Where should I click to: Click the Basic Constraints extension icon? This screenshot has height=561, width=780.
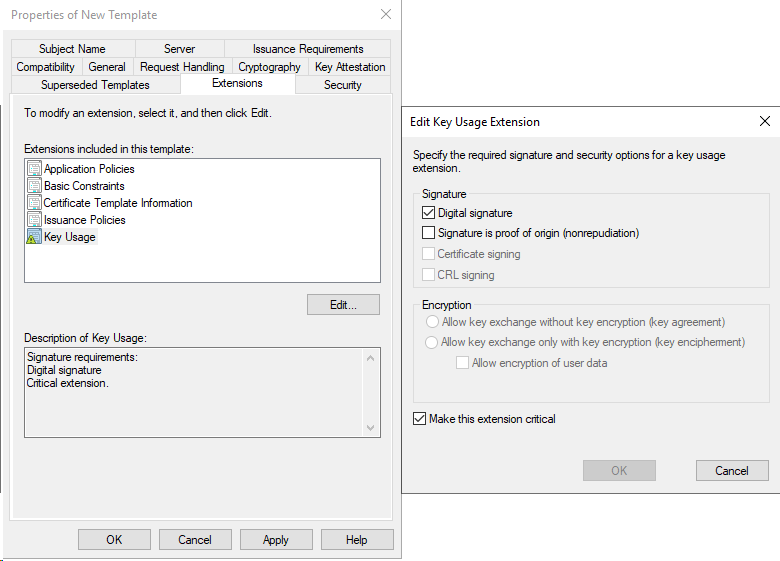(x=34, y=186)
